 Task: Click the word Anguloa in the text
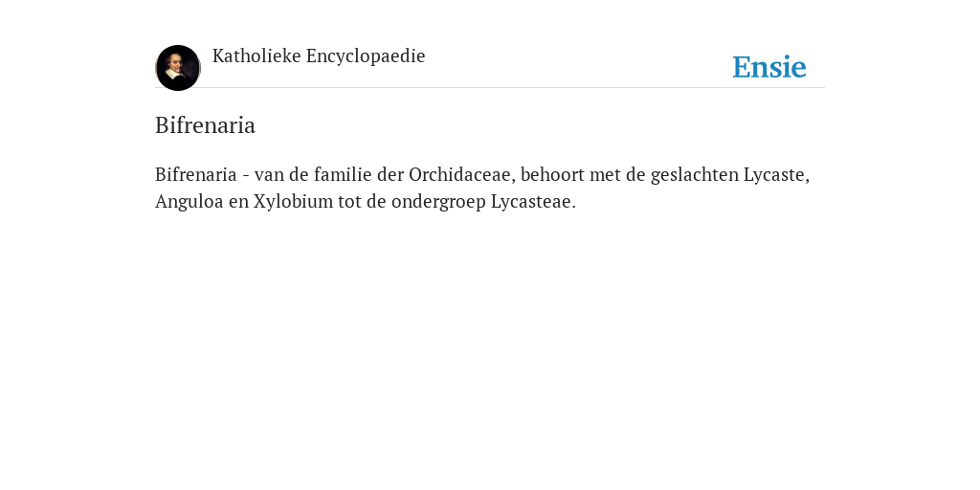click(x=189, y=202)
